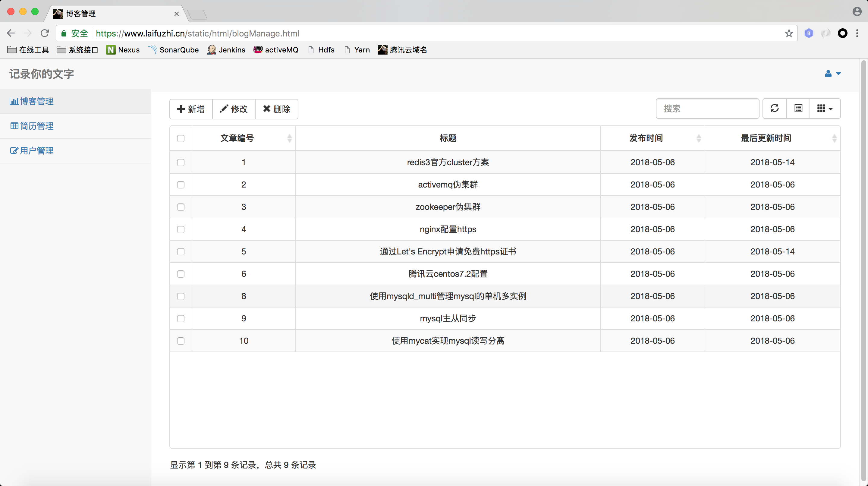Go to 简历管理 in sidebar
Image resolution: width=868 pixels, height=486 pixels.
[36, 126]
